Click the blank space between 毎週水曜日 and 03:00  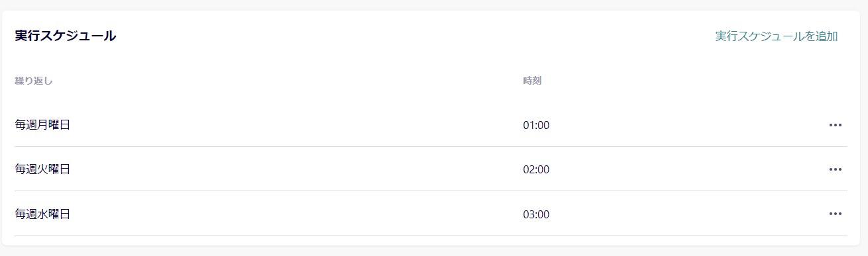pyautogui.click(x=296, y=214)
